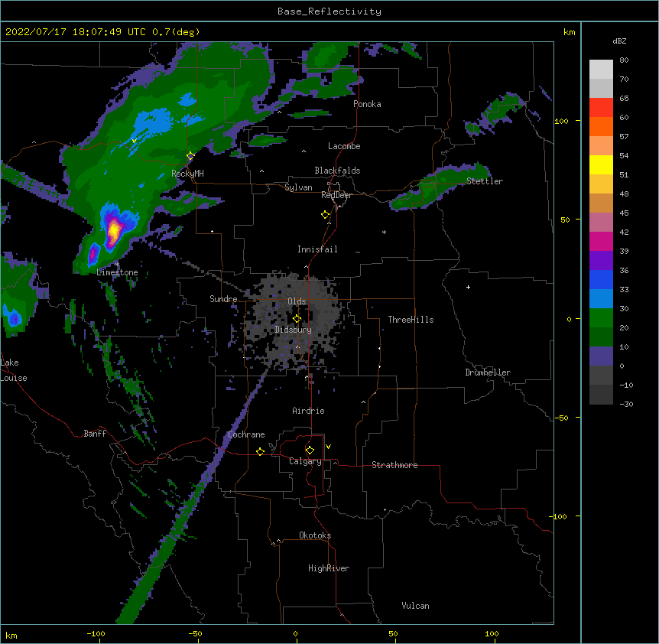Click the bright yellow 51-54 dBZ legend swatch

[601, 164]
